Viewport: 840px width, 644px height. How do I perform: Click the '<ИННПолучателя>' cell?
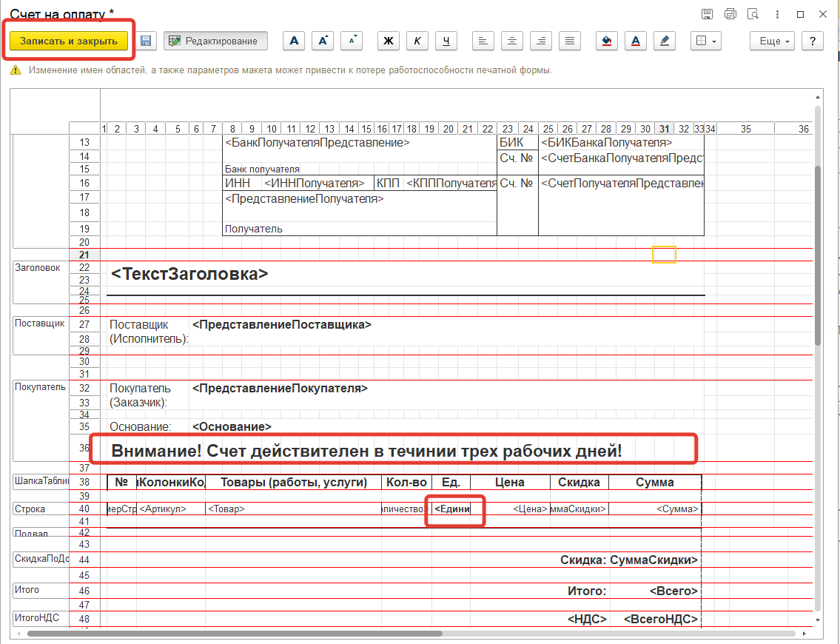pos(317,184)
